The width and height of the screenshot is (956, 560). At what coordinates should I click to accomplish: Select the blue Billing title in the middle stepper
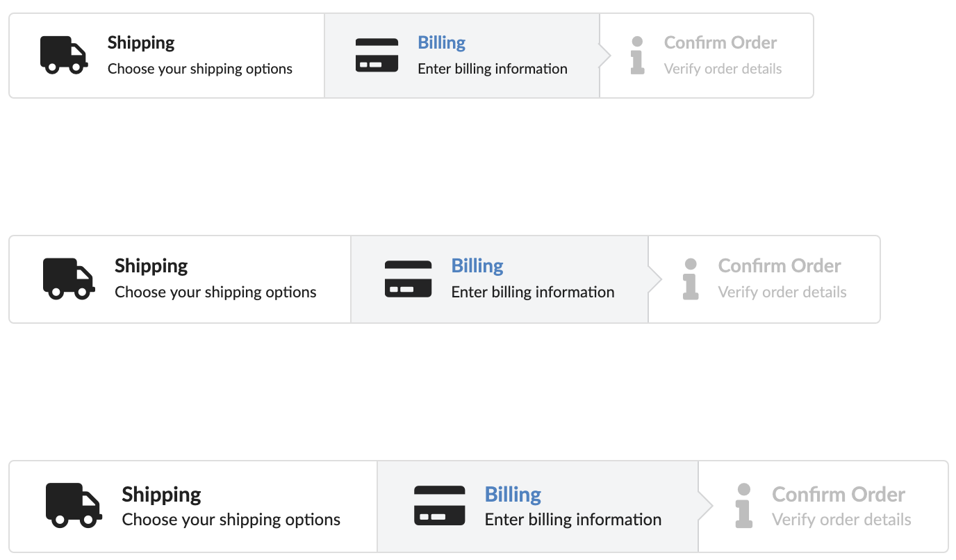(x=477, y=266)
